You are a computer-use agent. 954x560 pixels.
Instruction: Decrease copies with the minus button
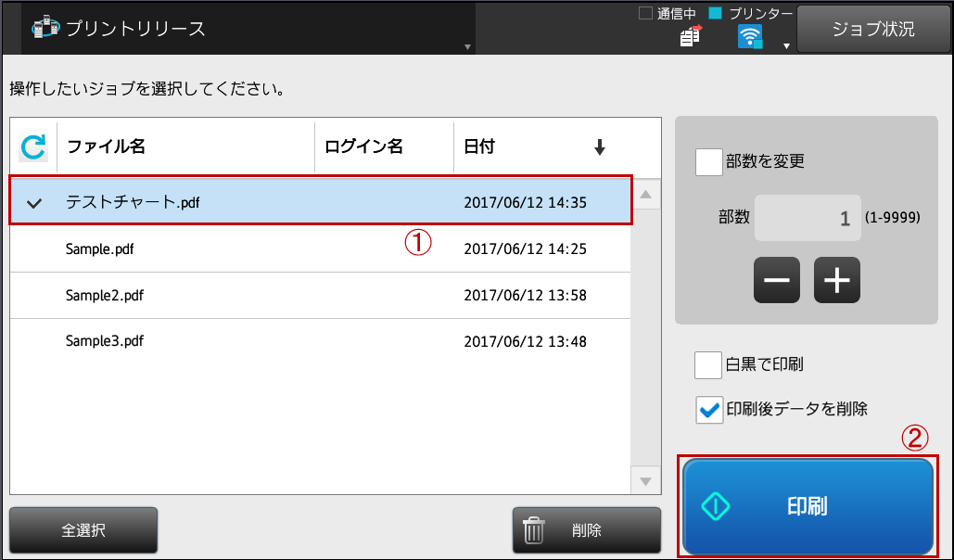[776, 280]
